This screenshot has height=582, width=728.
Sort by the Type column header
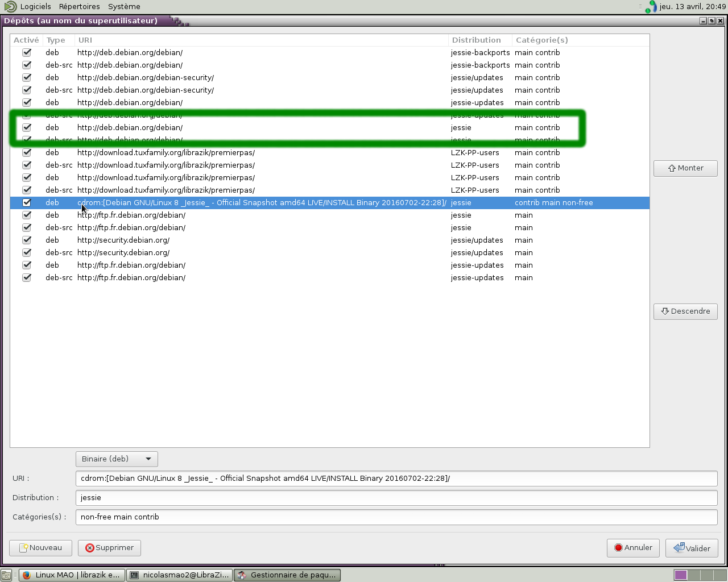coord(59,40)
